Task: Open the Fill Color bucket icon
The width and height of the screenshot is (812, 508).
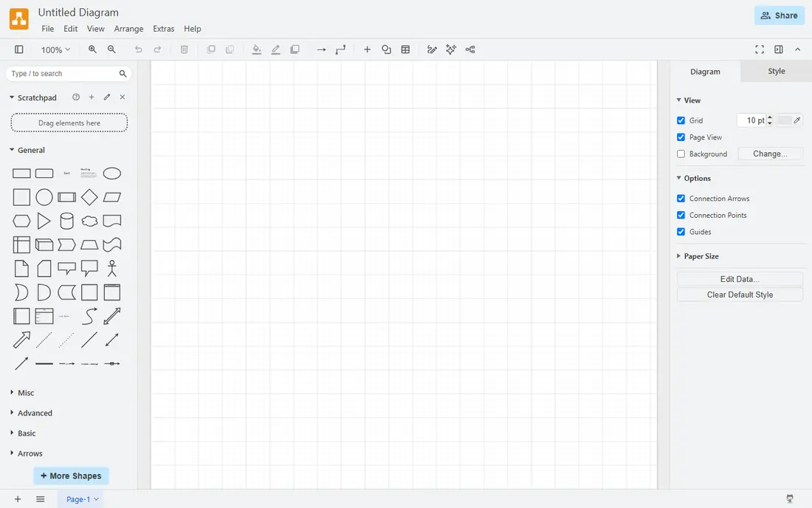Action: pos(256,49)
